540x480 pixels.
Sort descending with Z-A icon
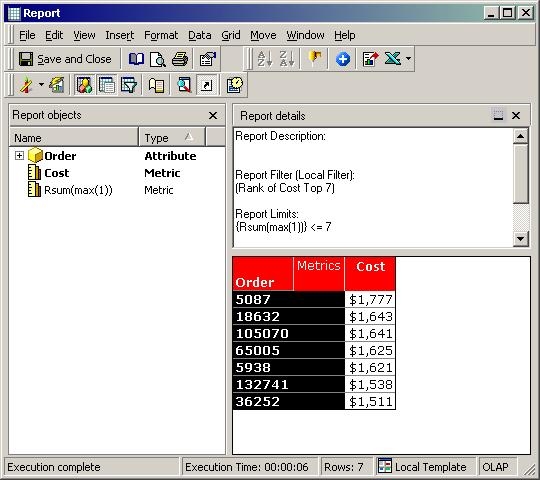(x=287, y=59)
